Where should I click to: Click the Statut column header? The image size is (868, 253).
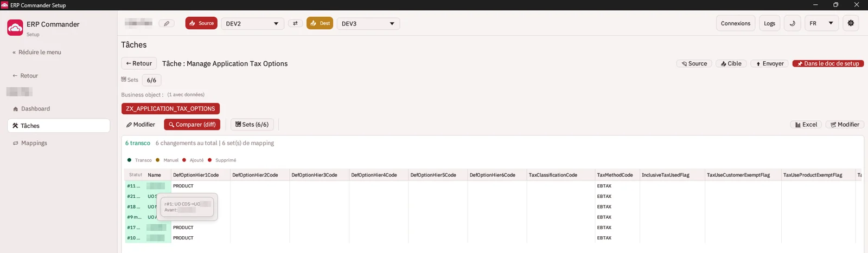[x=136, y=175]
